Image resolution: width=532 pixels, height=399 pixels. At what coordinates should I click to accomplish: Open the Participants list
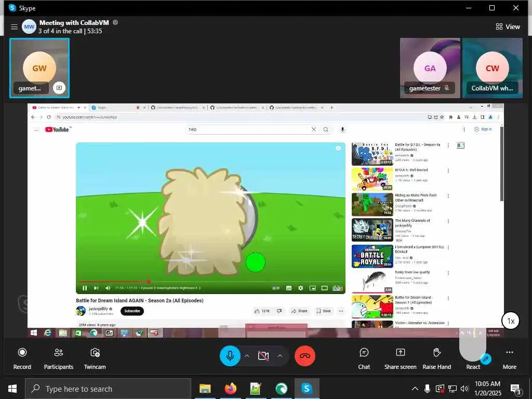click(x=58, y=358)
